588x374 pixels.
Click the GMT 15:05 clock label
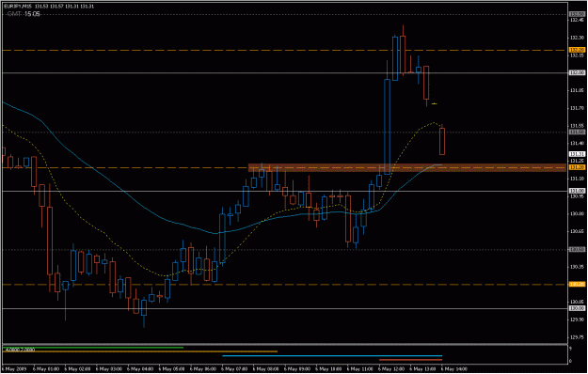click(23, 14)
